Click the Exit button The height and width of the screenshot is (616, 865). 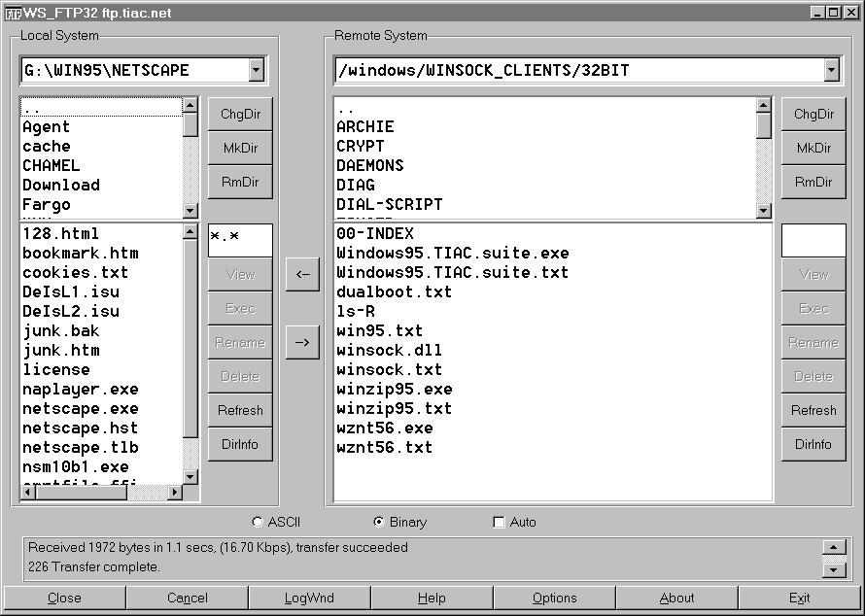[799, 599]
